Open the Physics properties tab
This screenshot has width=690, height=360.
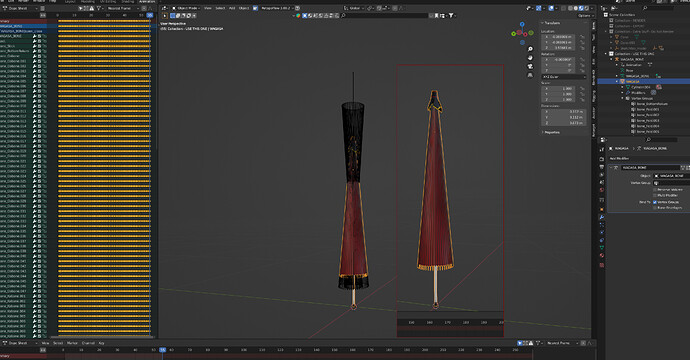(x=602, y=232)
